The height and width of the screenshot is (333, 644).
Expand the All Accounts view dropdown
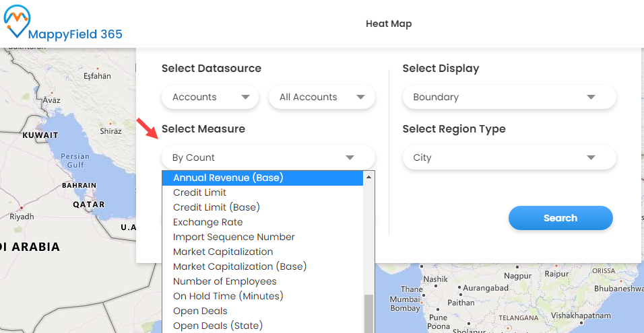[x=321, y=97]
